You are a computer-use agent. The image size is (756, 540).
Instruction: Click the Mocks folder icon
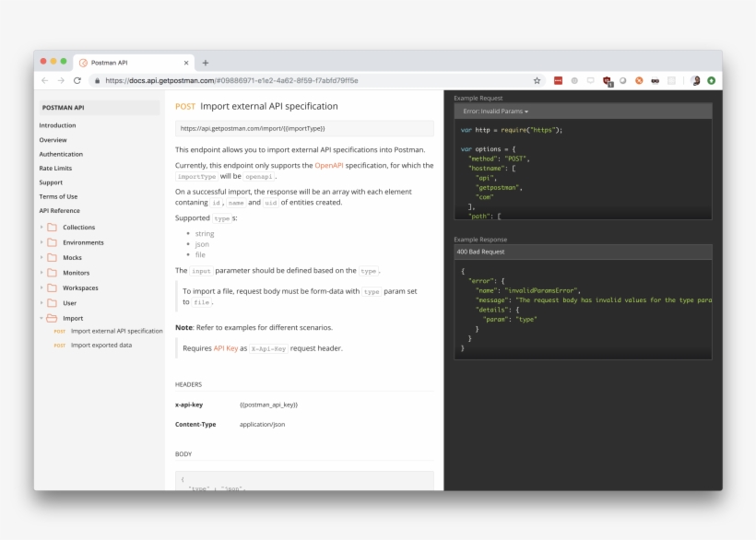[52, 258]
